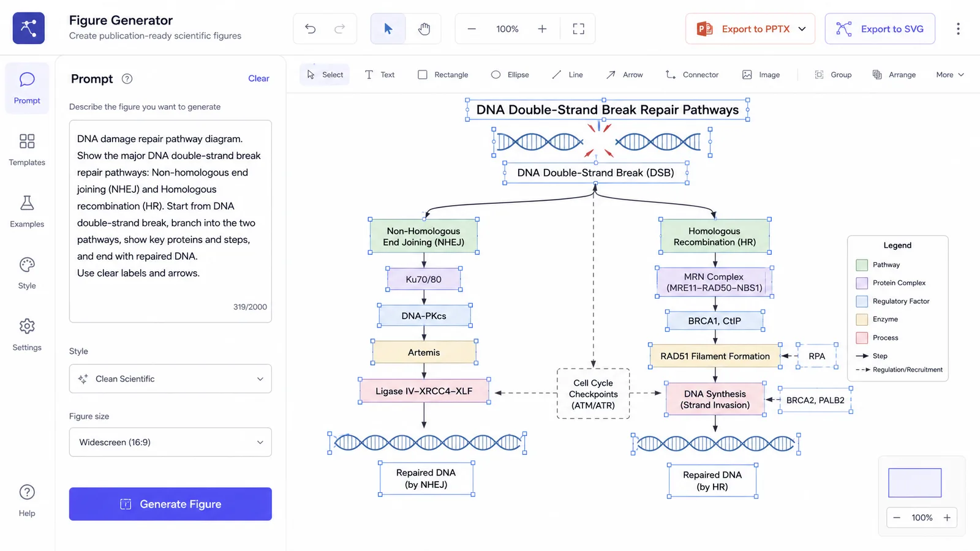Click the pink Process legend swatch
The image size is (980, 551).
862,338
